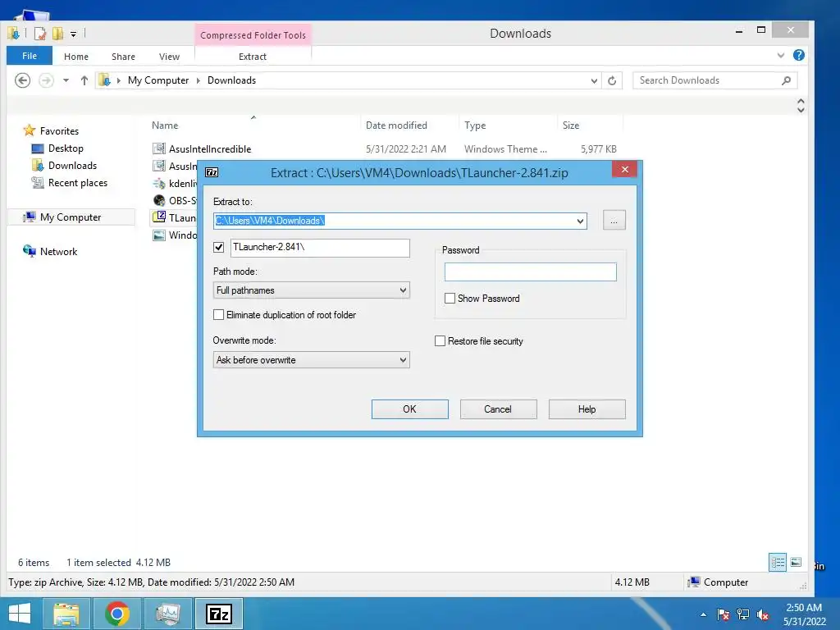Select Desktop in Favorites
The image size is (840, 630).
click(x=58, y=148)
